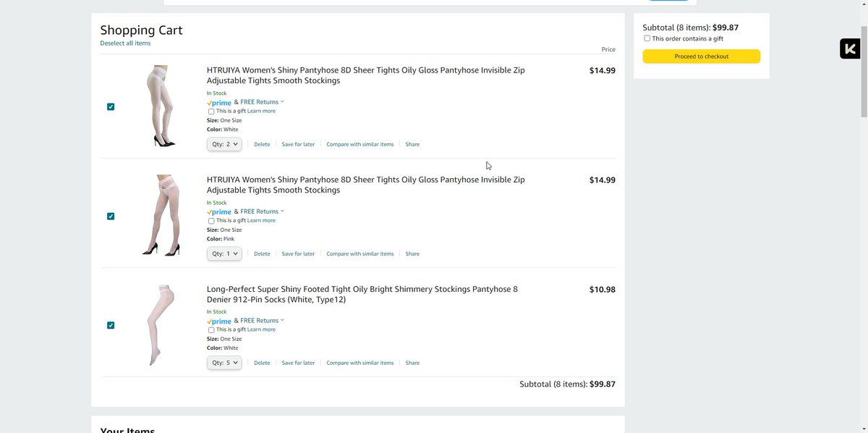The width and height of the screenshot is (868, 433).
Task: Share the White HTRUIYA pantyhose item
Action: pyautogui.click(x=412, y=144)
